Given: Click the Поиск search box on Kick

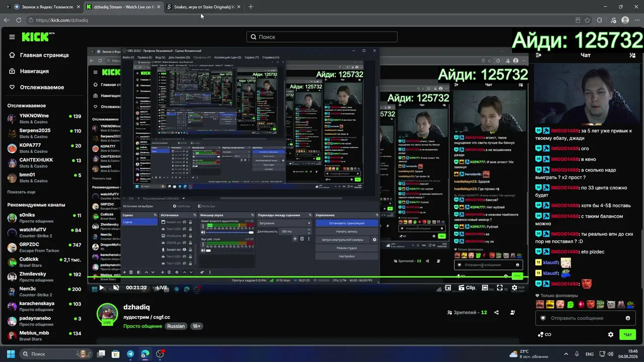Looking at the screenshot, I should coord(322,37).
